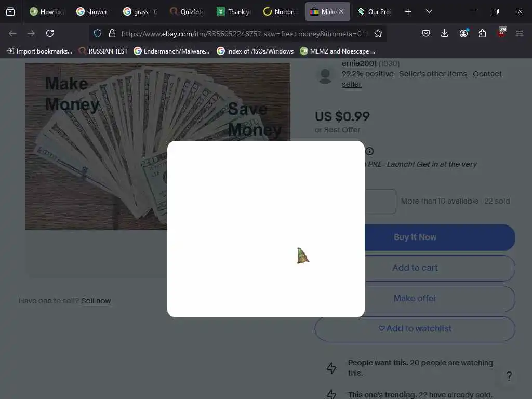Open seller ernie2001 profile link
The image size is (532, 399).
click(x=359, y=63)
